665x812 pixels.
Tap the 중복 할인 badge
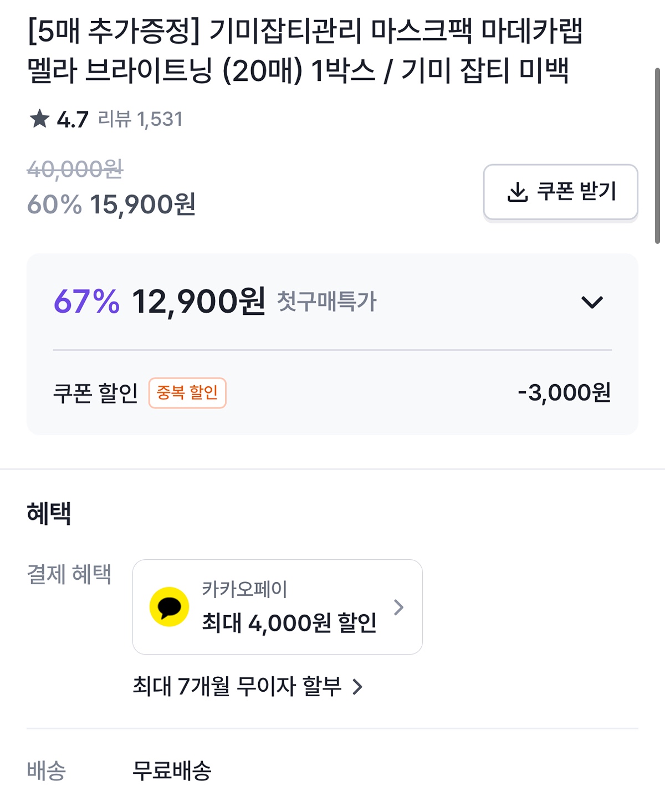187,393
